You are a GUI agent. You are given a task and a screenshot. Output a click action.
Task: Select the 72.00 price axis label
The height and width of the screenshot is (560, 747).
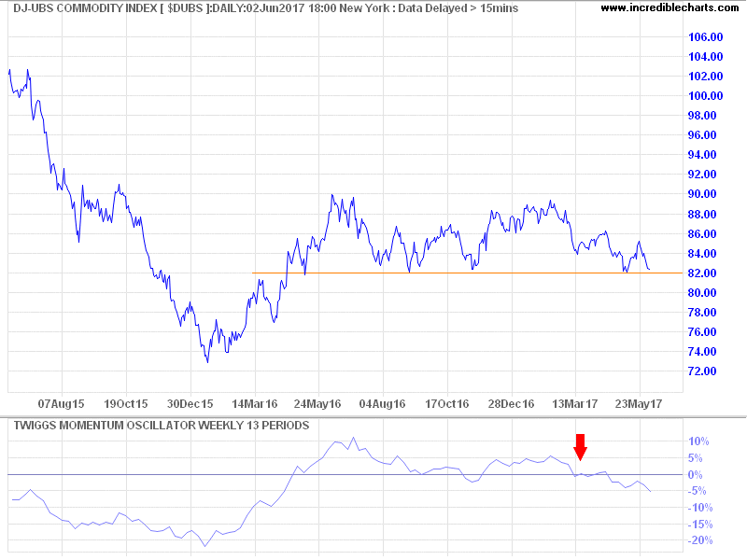[x=702, y=371]
